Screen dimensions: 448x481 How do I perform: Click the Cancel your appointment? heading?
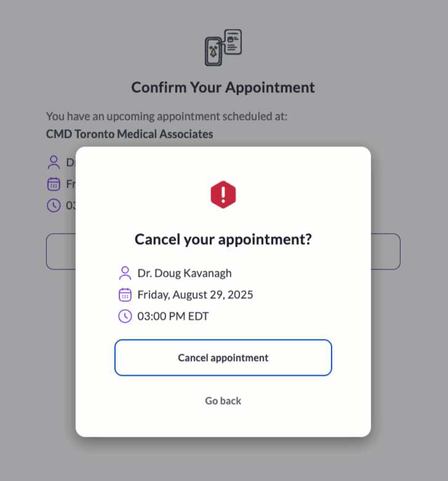pos(223,239)
